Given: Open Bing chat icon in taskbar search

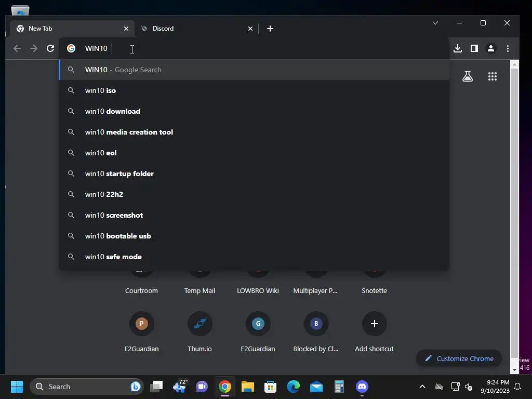Looking at the screenshot, I should coord(136,387).
